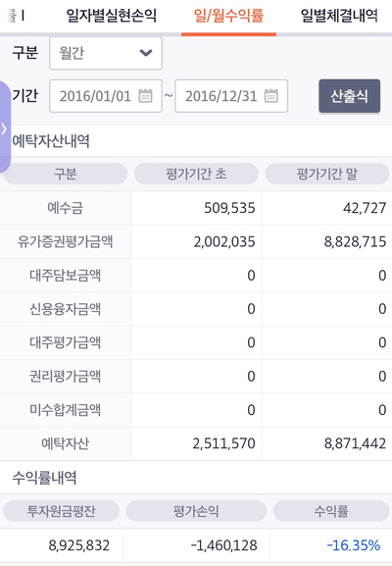Click the 수익률 column header
Screen dimensions: 392x566
coord(331,511)
